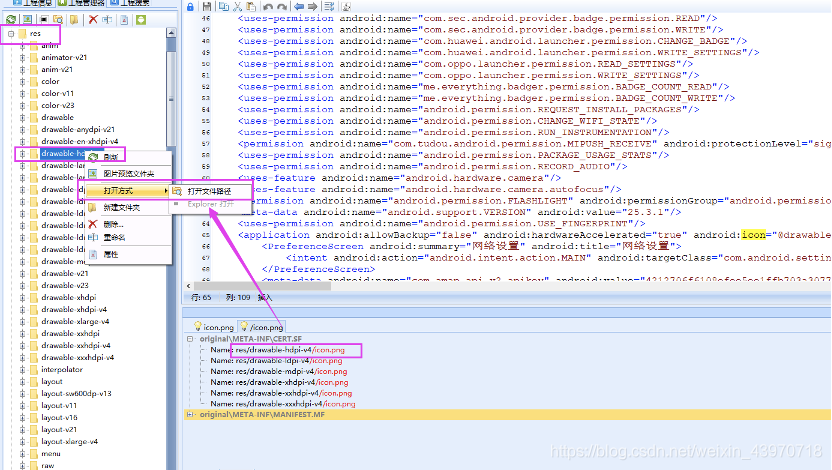Click the redo arrow icon
This screenshot has height=470, width=832.
point(282,6)
